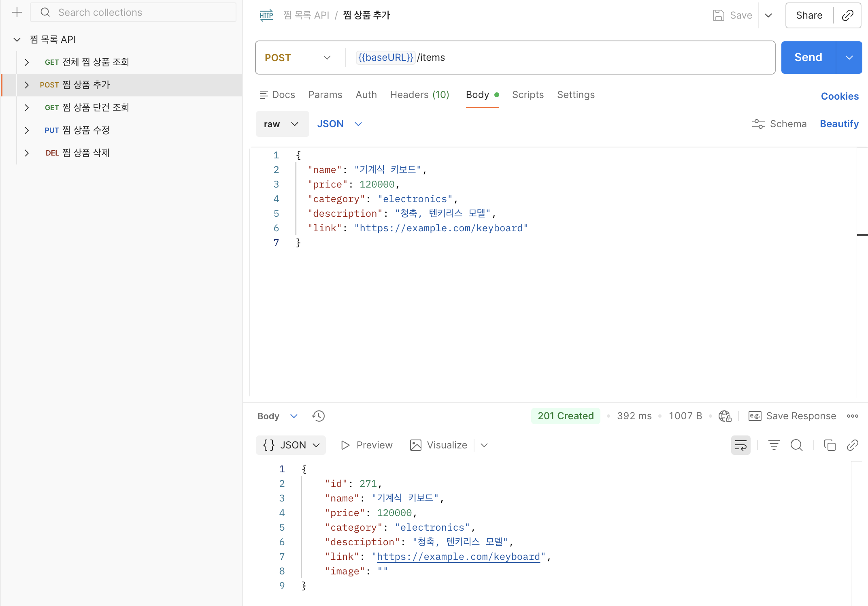Open response history clock icon
The image size is (868, 606).
click(x=319, y=416)
